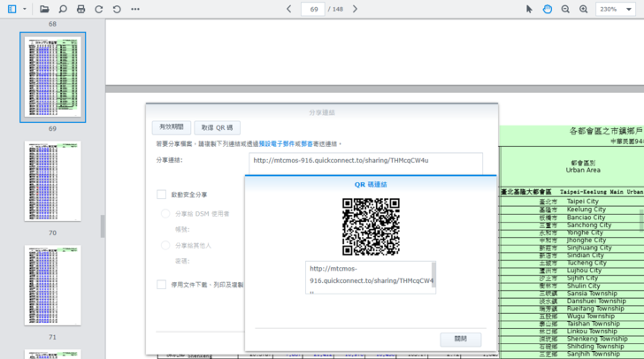Viewport: 644px width, 359px height.
Task: Rotate the page clockwise
Action: pyautogui.click(x=99, y=9)
